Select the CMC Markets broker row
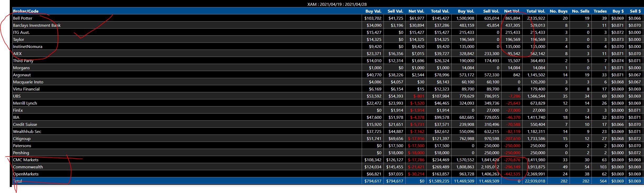Viewport: 644px width, 193px height. coord(327,160)
